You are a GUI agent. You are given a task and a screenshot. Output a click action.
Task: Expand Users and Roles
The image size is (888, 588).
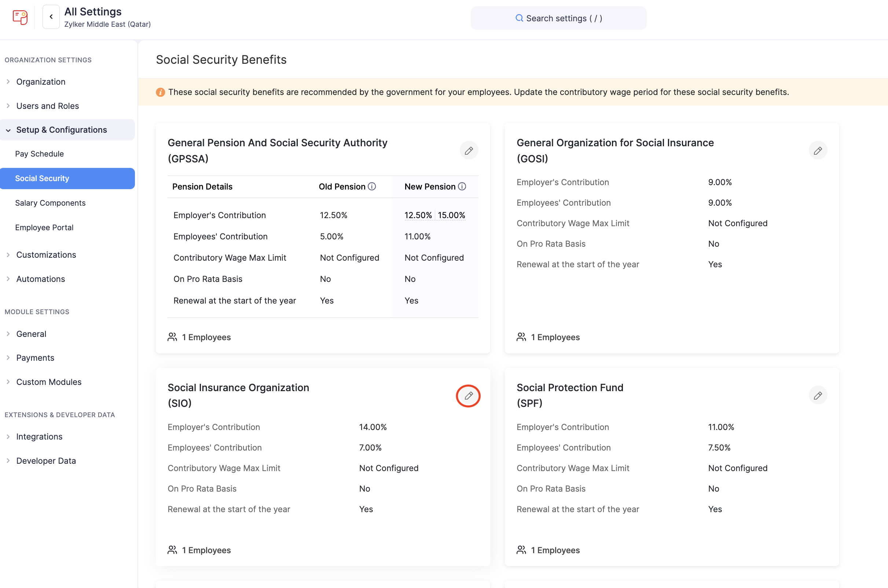[x=47, y=106]
